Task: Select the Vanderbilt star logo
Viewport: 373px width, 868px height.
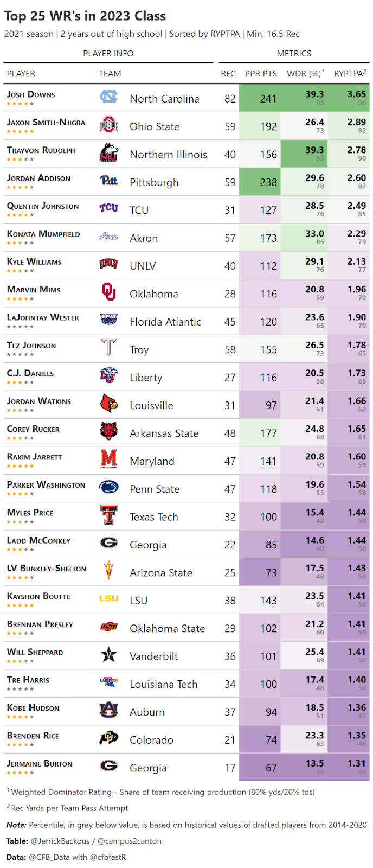Action: 108,655
